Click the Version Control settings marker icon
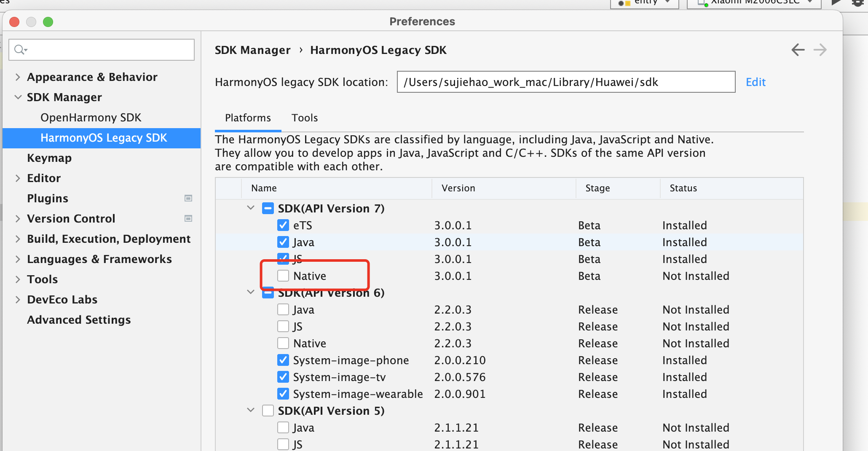Viewport: 868px width, 451px height. [188, 218]
